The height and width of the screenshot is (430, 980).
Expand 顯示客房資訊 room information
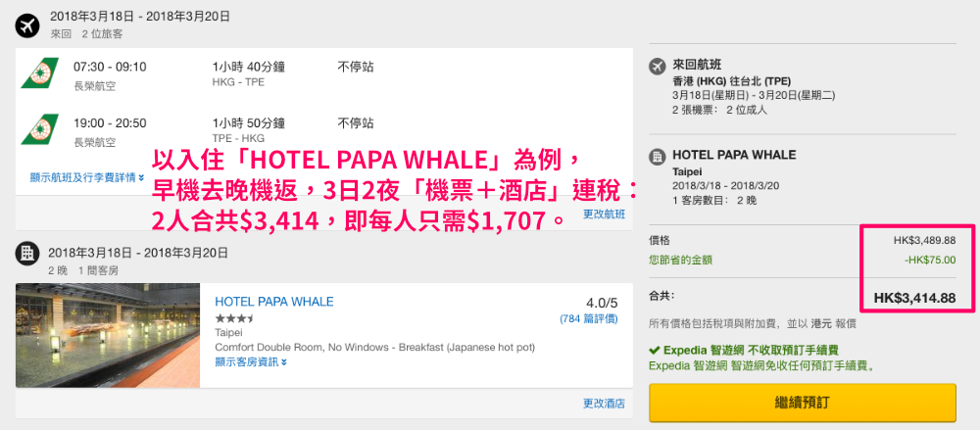click(251, 361)
